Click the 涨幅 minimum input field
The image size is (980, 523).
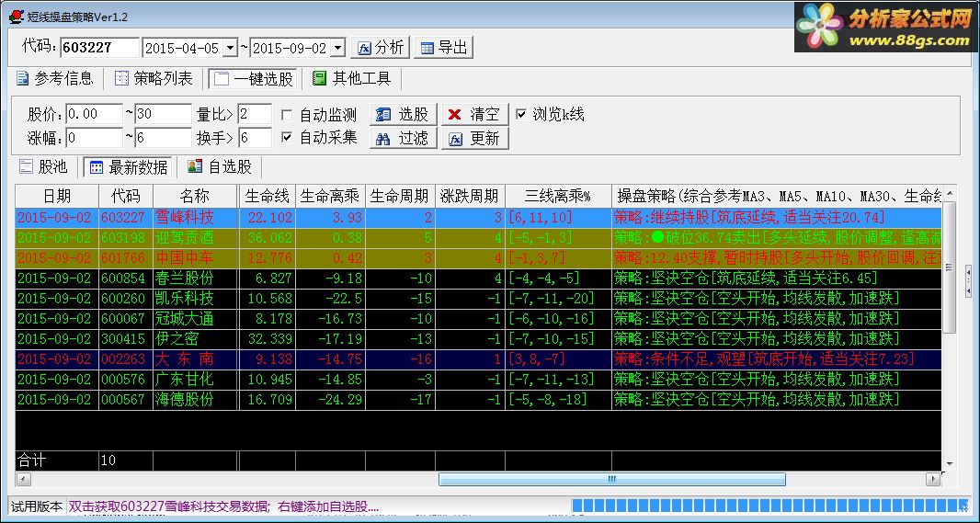pos(94,138)
